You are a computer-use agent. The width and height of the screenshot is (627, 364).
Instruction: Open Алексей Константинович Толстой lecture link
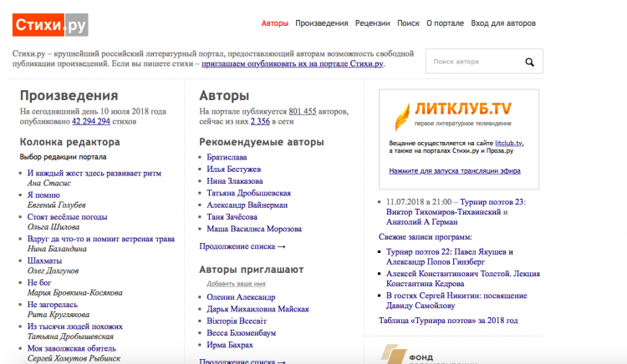[x=463, y=279]
